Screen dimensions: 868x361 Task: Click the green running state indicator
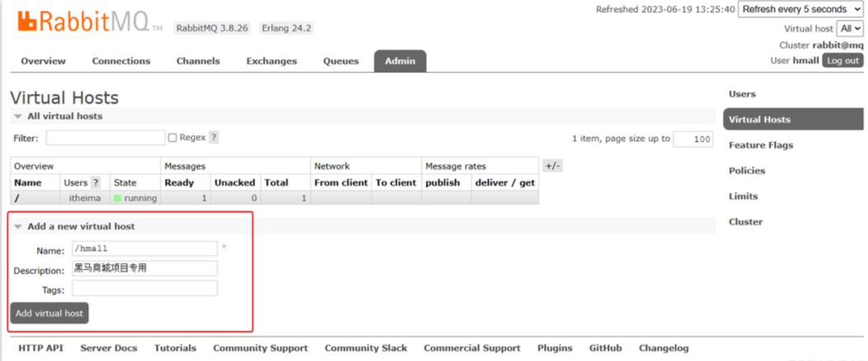(117, 198)
